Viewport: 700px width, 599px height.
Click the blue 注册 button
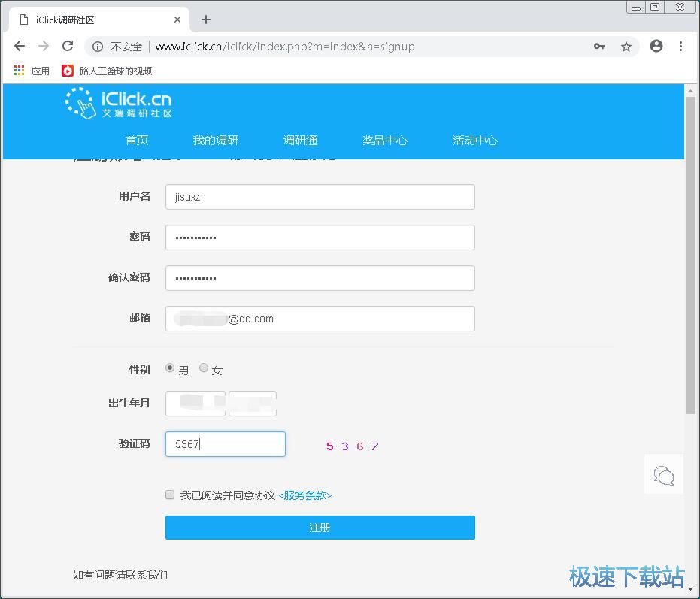coord(320,528)
